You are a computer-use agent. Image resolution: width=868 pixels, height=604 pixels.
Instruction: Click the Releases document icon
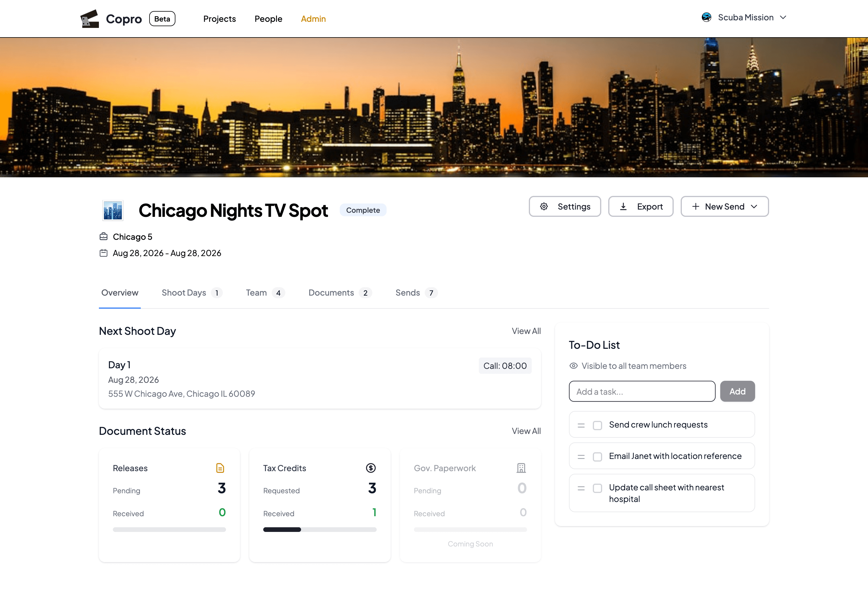pos(220,468)
